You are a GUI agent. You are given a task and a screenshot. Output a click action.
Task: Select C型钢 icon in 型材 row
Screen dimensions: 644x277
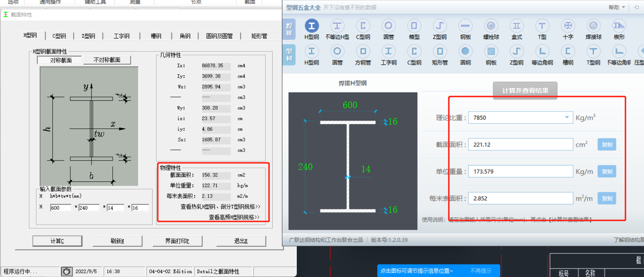click(x=414, y=52)
